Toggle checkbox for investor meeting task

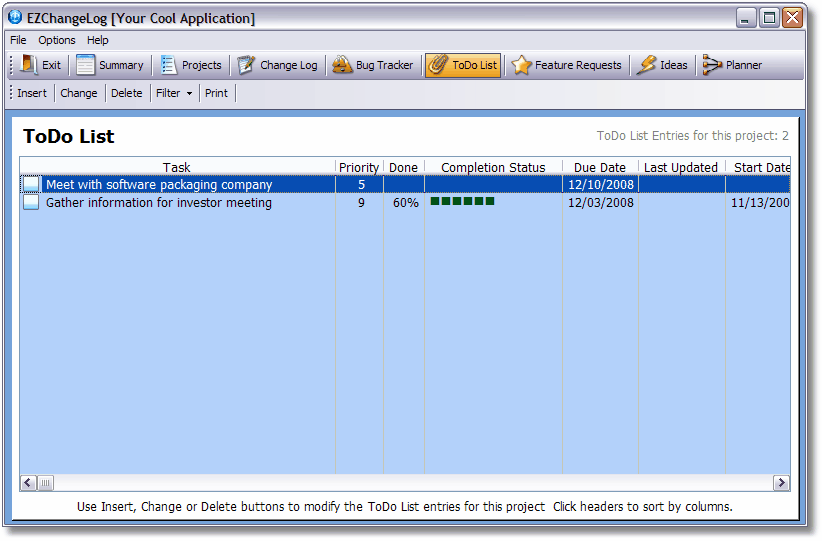[x=31, y=203]
